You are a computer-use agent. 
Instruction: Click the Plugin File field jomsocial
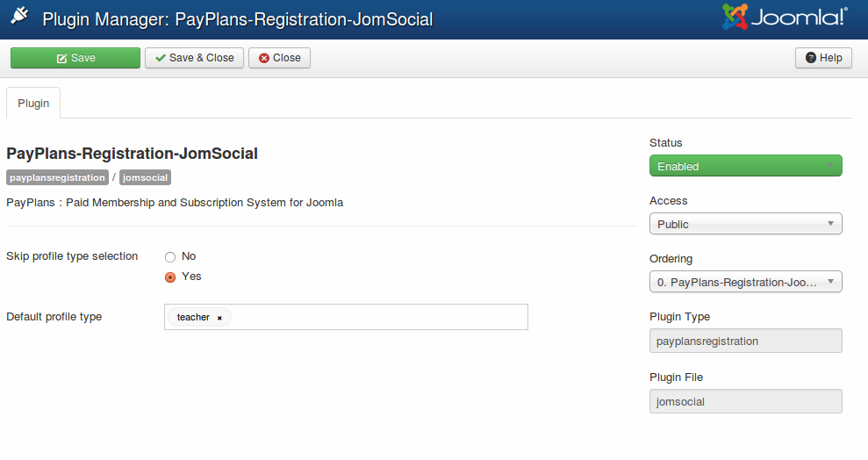tap(746, 402)
